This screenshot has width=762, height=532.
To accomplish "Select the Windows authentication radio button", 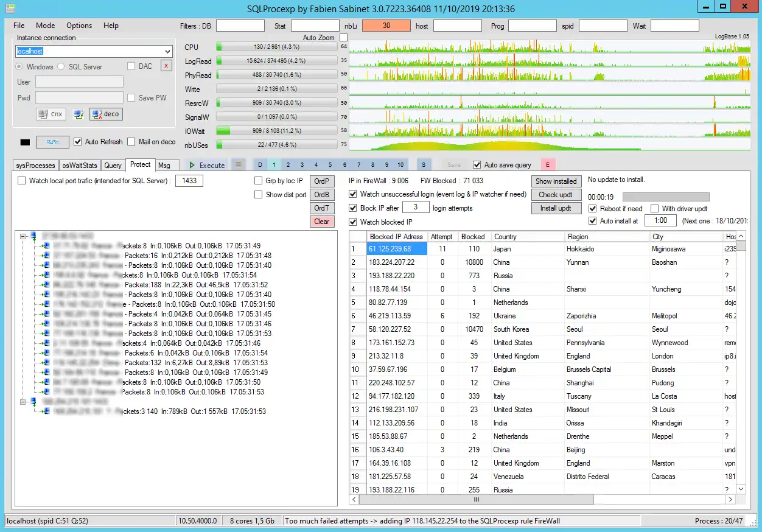I will (19, 66).
